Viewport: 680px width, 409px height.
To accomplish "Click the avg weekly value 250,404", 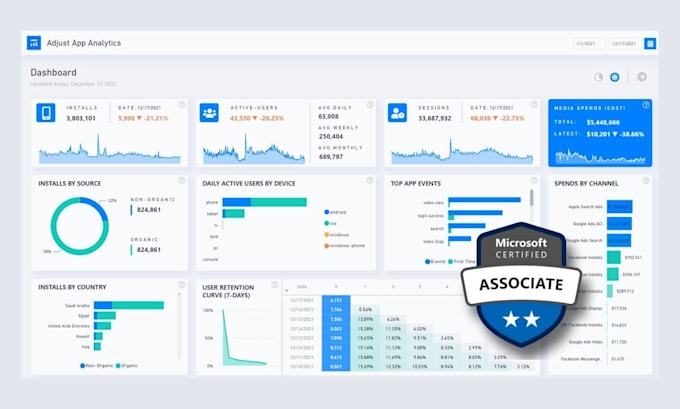I will (331, 136).
